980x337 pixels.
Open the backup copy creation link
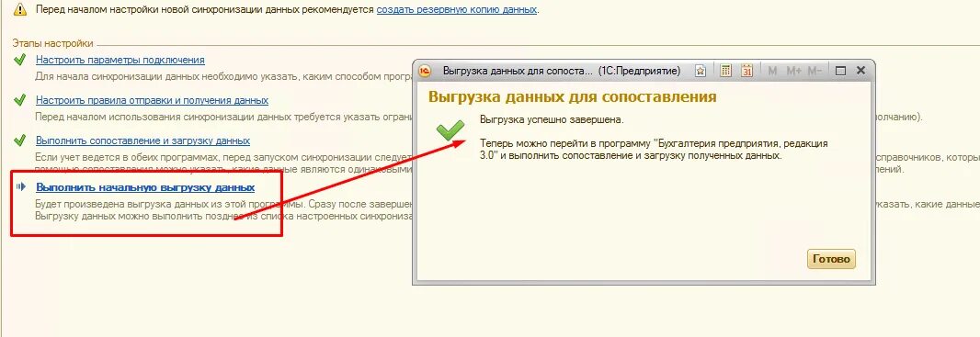[x=456, y=10]
